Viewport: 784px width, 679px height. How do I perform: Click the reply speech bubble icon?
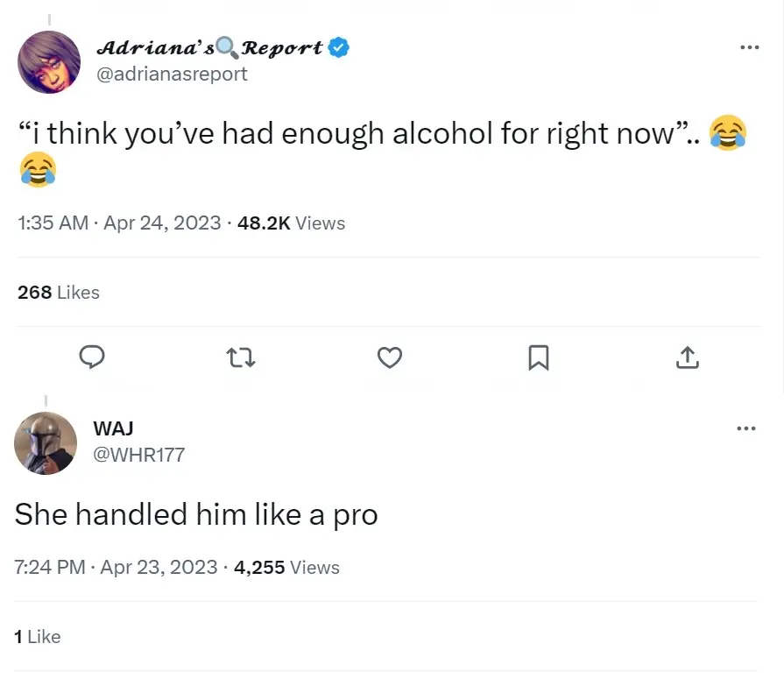(93, 357)
